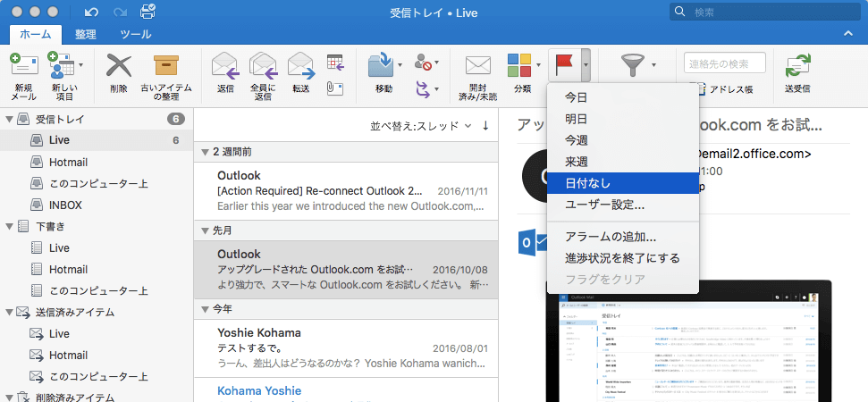Click the undo arrow in title bar
This screenshot has height=402, width=868.
[x=91, y=12]
